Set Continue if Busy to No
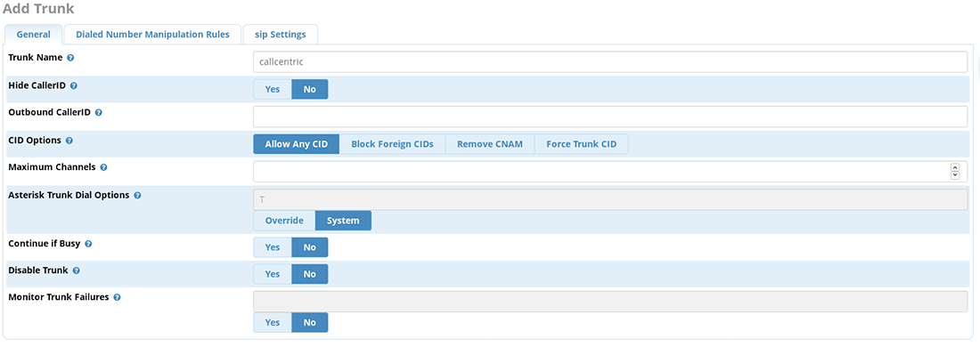This screenshot has height=355, width=980. (x=310, y=247)
